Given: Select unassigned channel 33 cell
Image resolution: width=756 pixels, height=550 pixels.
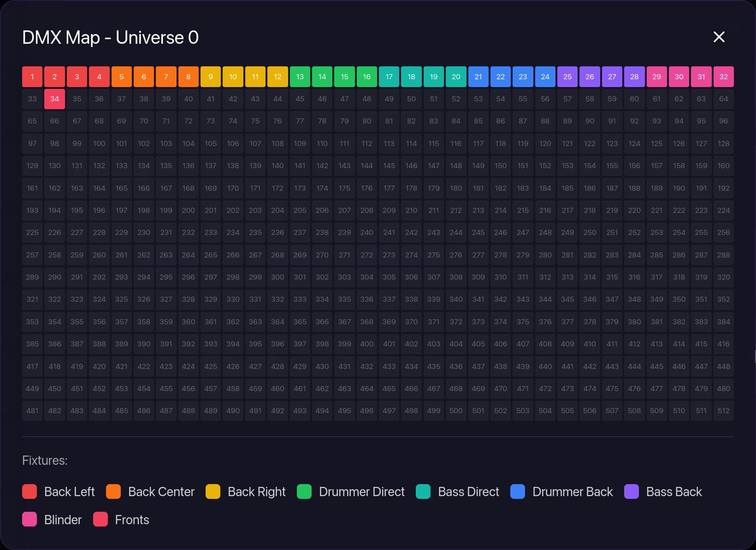Looking at the screenshot, I should [x=32, y=99].
